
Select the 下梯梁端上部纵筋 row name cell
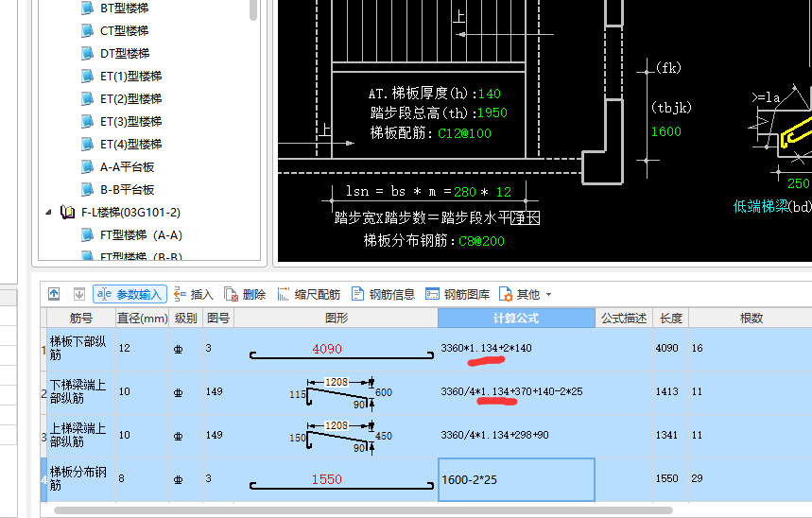81,392
